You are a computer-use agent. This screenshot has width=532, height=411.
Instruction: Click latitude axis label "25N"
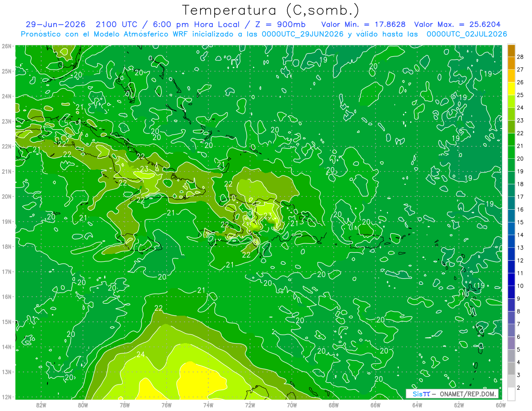pyautogui.click(x=6, y=71)
